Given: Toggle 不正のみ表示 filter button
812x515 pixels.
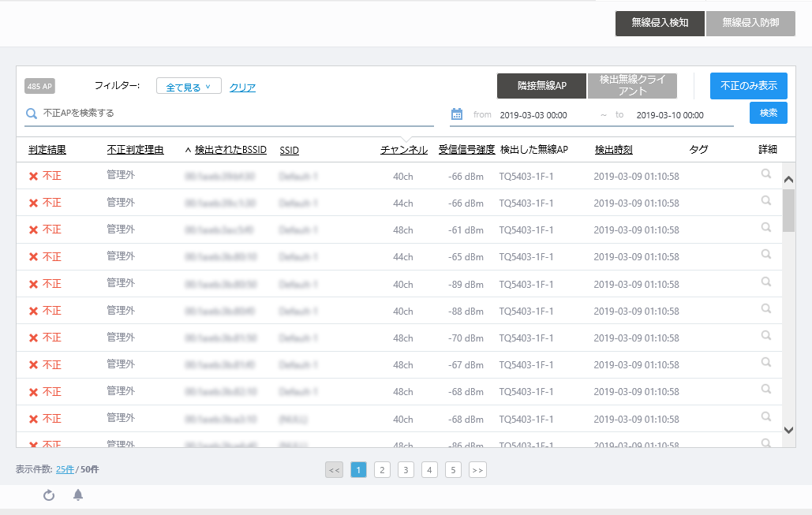Looking at the screenshot, I should (748, 86).
